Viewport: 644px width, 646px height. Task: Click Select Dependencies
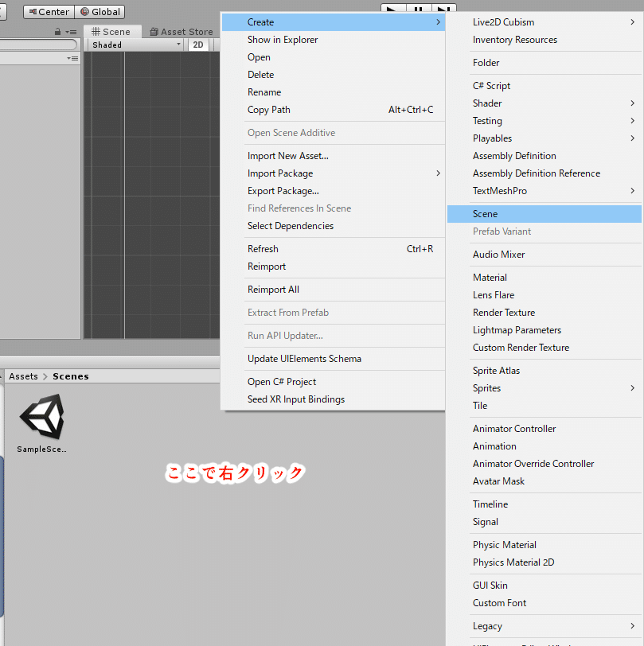click(333, 226)
